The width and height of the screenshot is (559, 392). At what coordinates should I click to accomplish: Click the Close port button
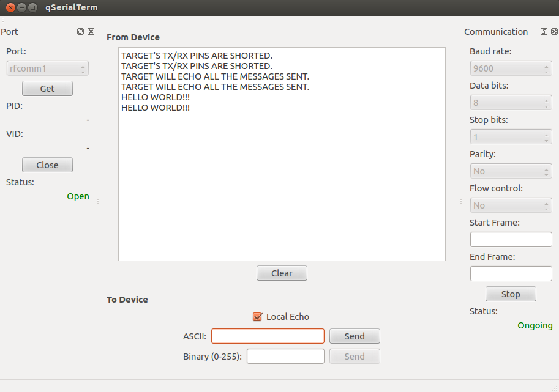[47, 165]
